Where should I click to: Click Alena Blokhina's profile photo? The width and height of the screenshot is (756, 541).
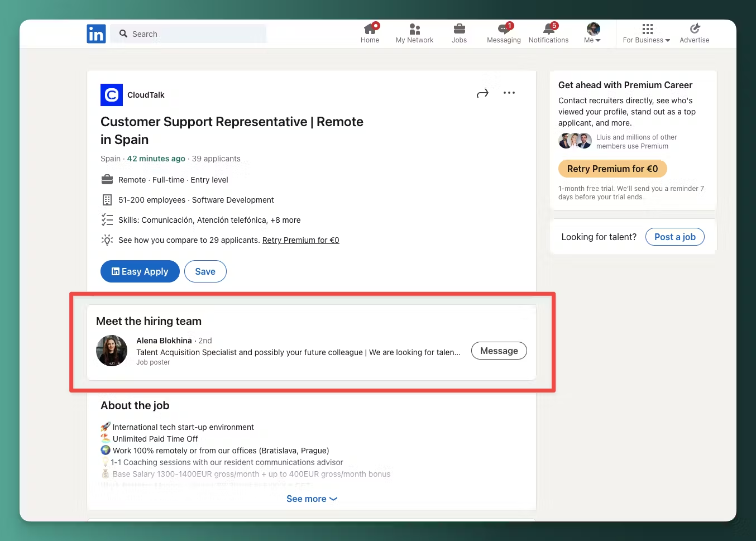pos(112,351)
